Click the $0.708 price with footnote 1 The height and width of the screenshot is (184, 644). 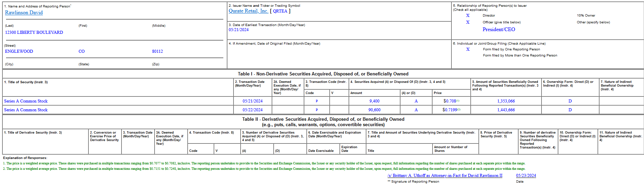tap(450, 101)
